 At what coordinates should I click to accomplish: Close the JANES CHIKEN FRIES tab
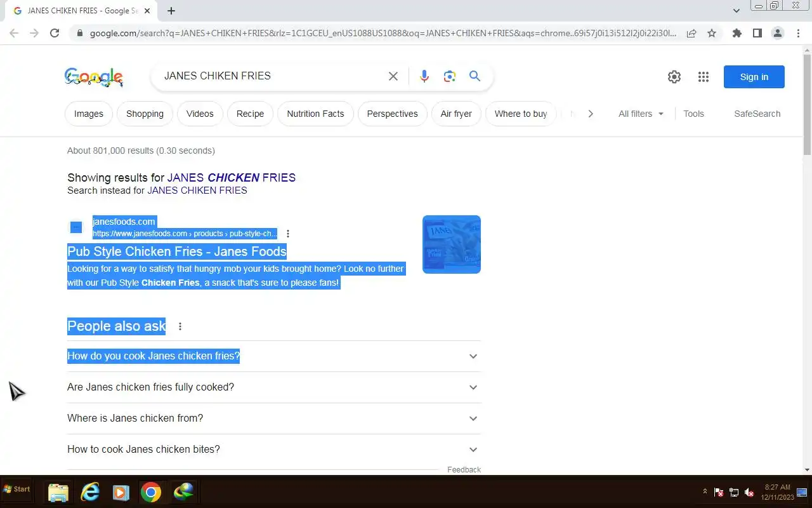pyautogui.click(x=148, y=11)
